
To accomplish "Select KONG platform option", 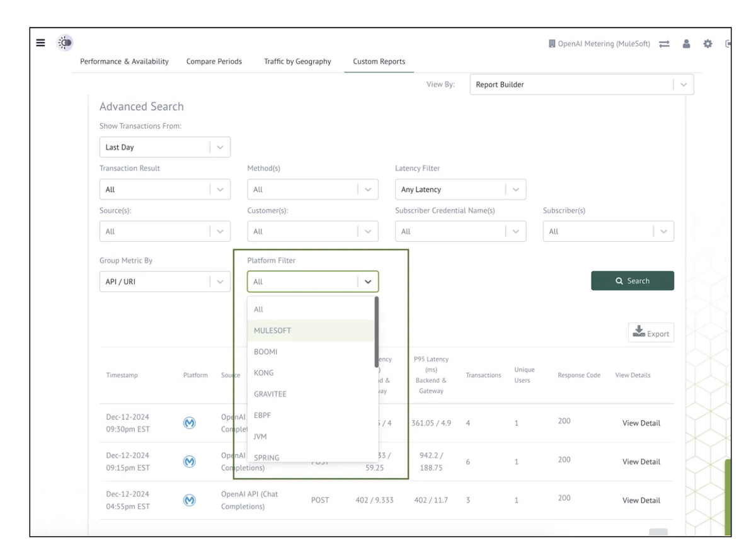I will tap(311, 373).
